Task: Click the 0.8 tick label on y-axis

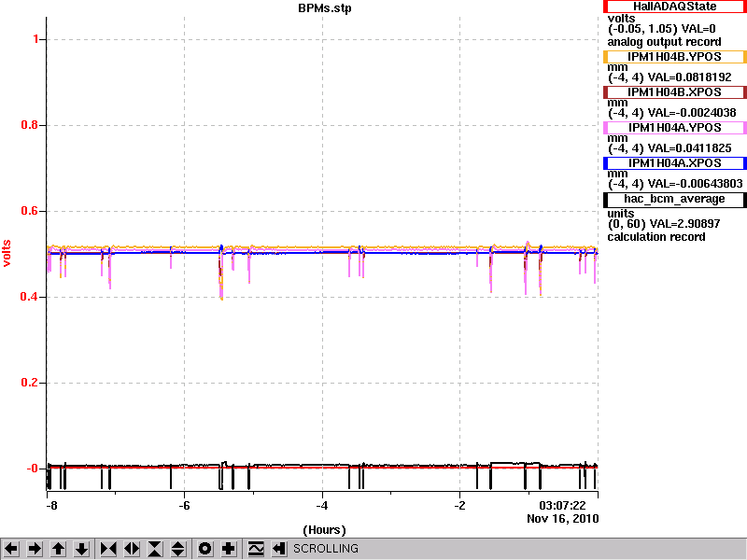Action: (x=30, y=125)
